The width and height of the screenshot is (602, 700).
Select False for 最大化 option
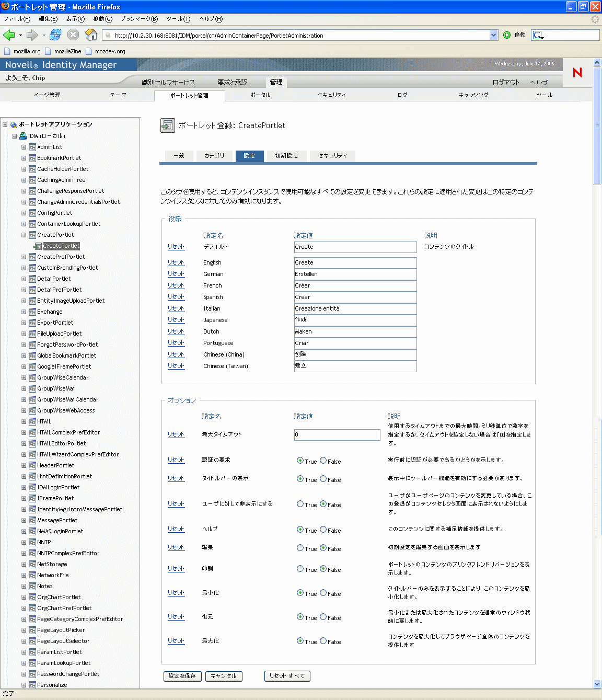[323, 641]
